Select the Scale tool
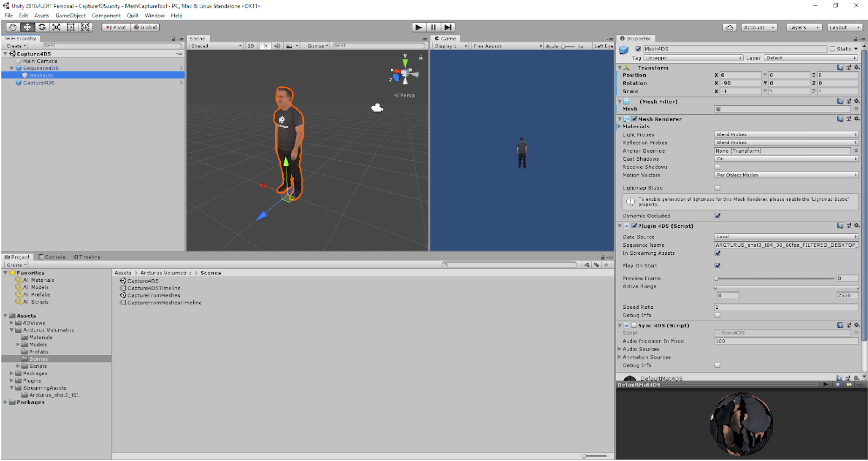The image size is (868, 461). (56, 27)
